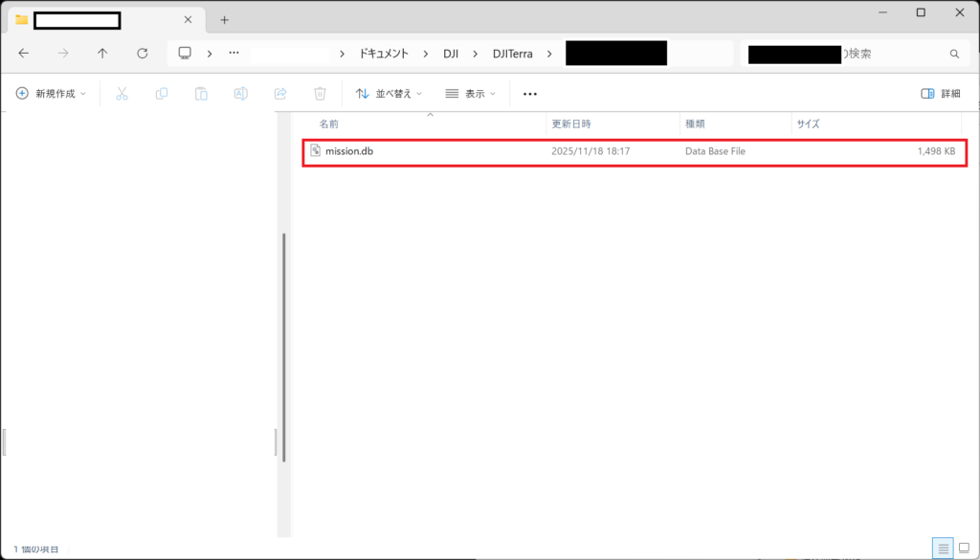Sort files by 更新日時 column header

tap(571, 124)
